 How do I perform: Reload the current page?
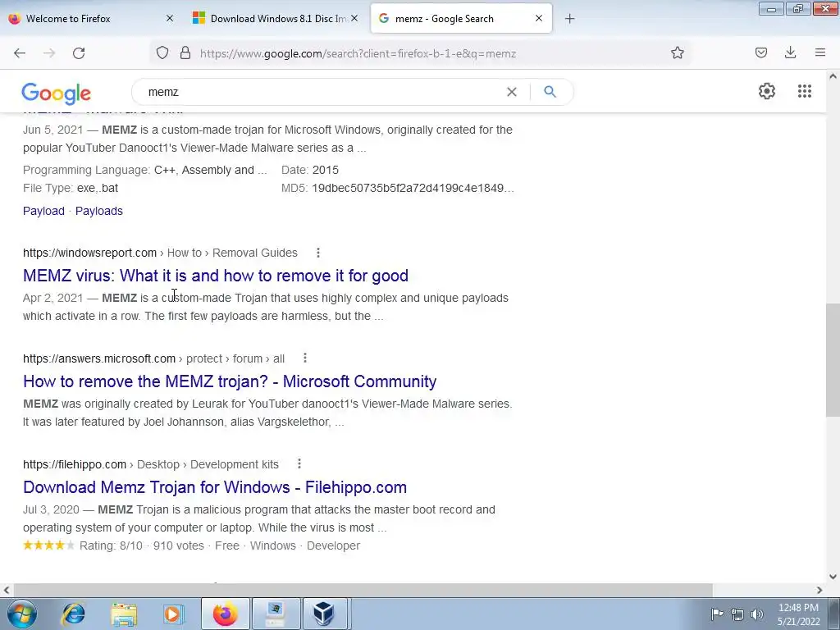79,53
